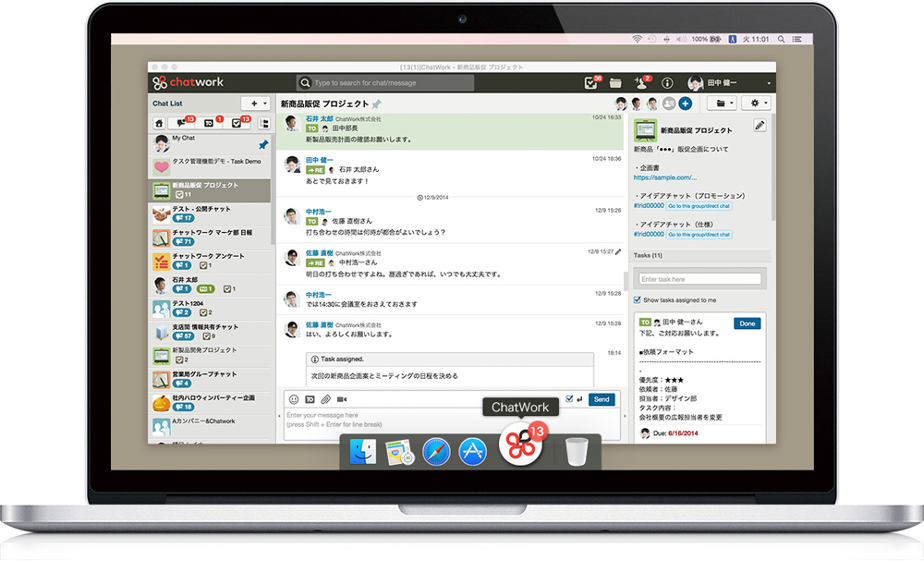924x561 pixels.
Task: Open 支店間 情報共有チャット chat
Action: 209,332
